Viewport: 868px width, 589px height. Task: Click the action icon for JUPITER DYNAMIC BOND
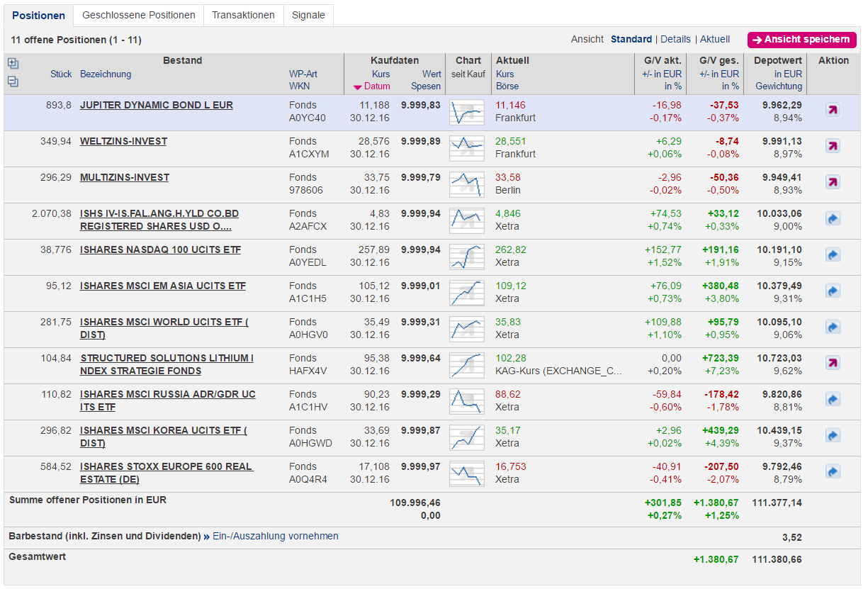point(833,111)
